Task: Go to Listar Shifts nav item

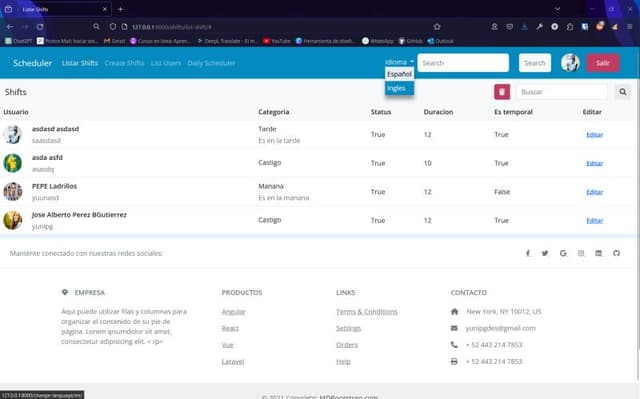Action: click(x=80, y=63)
